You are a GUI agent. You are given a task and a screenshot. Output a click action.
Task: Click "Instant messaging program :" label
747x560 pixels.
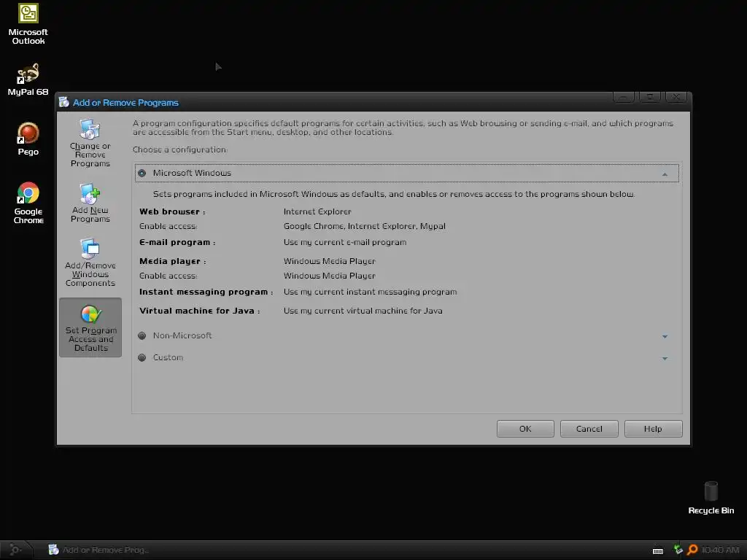(x=206, y=292)
